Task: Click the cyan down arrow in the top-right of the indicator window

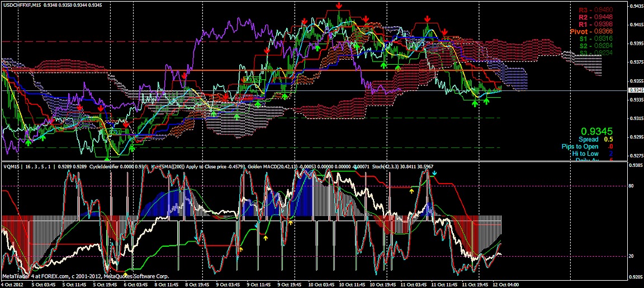Action: coord(435,174)
